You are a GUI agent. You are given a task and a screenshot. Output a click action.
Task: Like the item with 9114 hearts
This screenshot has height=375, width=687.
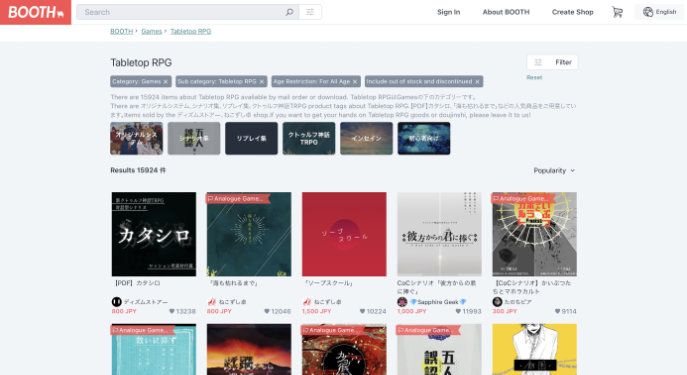click(557, 311)
